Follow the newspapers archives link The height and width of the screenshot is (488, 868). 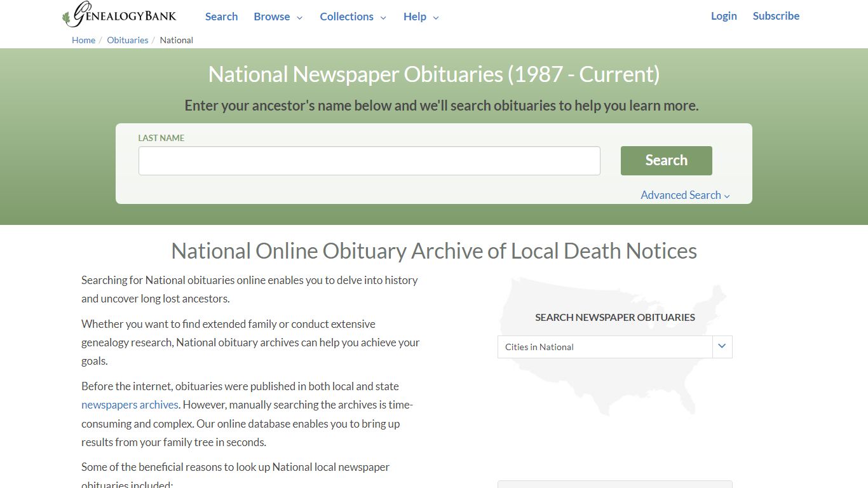pyautogui.click(x=130, y=405)
